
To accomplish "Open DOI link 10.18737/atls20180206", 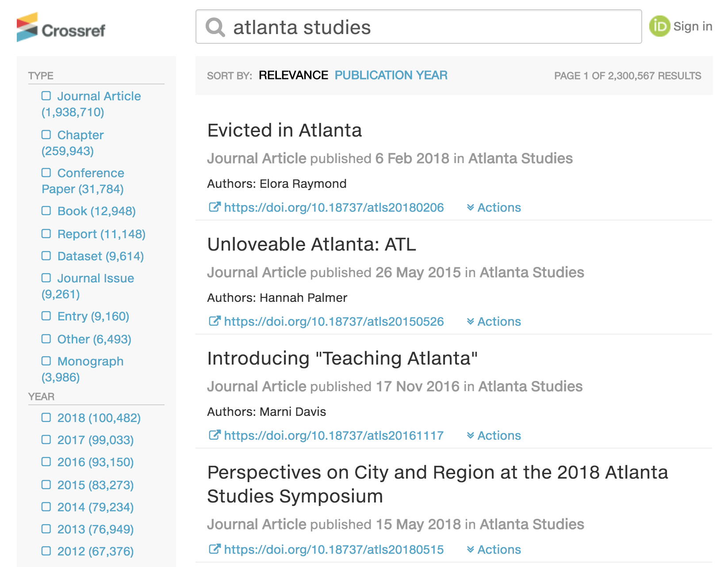I will (334, 207).
